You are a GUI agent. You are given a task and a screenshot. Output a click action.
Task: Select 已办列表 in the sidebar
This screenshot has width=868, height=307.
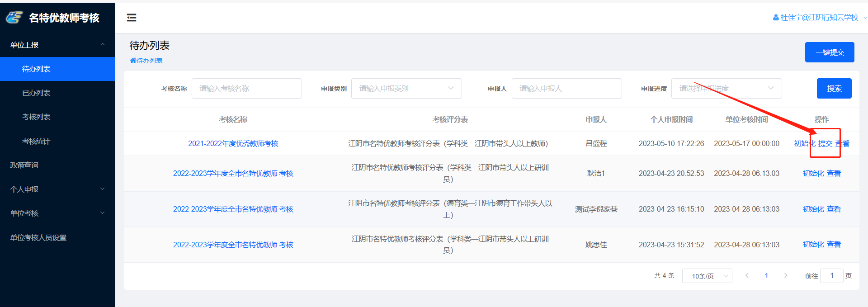(36, 93)
